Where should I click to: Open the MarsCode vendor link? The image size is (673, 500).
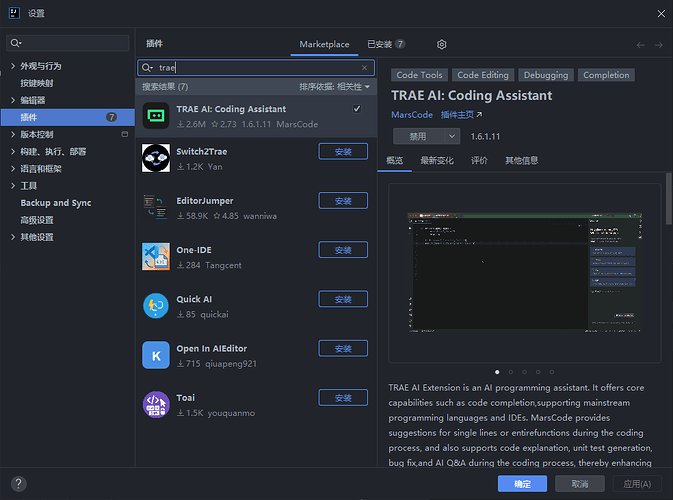pyautogui.click(x=412, y=115)
